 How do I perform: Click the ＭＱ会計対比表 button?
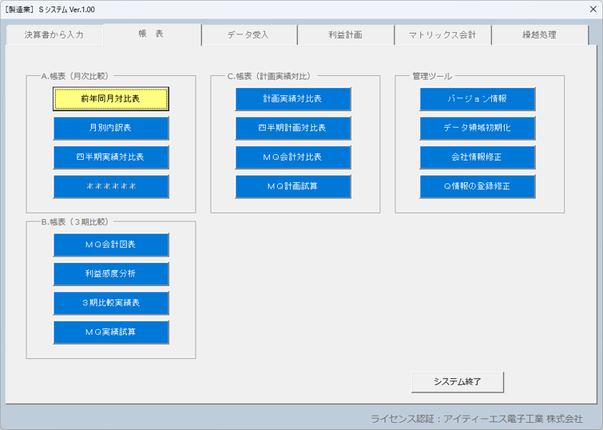(293, 157)
